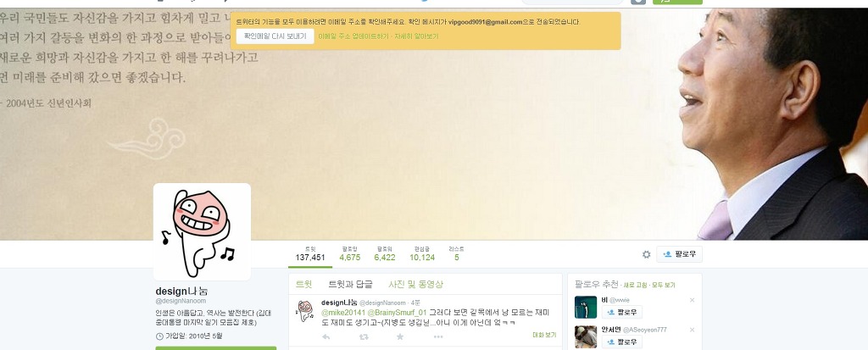Open the profile gear settings menu
This screenshot has height=350, width=868.
646,254
